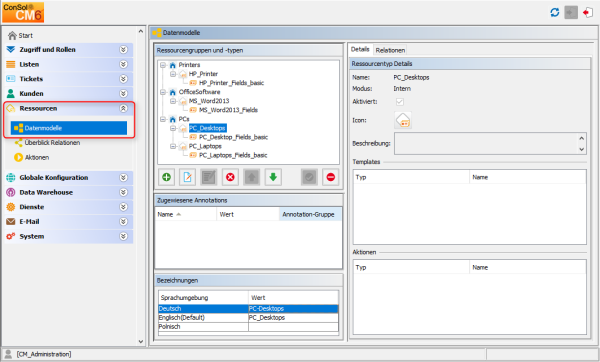Click the red X delete button
The height and width of the screenshot is (362, 600).
[x=230, y=177]
